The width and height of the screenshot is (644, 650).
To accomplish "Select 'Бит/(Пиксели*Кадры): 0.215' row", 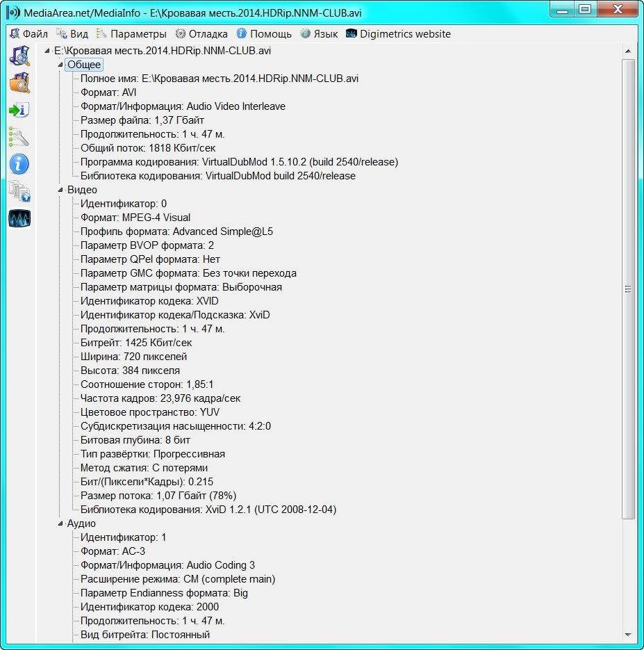I will click(147, 482).
